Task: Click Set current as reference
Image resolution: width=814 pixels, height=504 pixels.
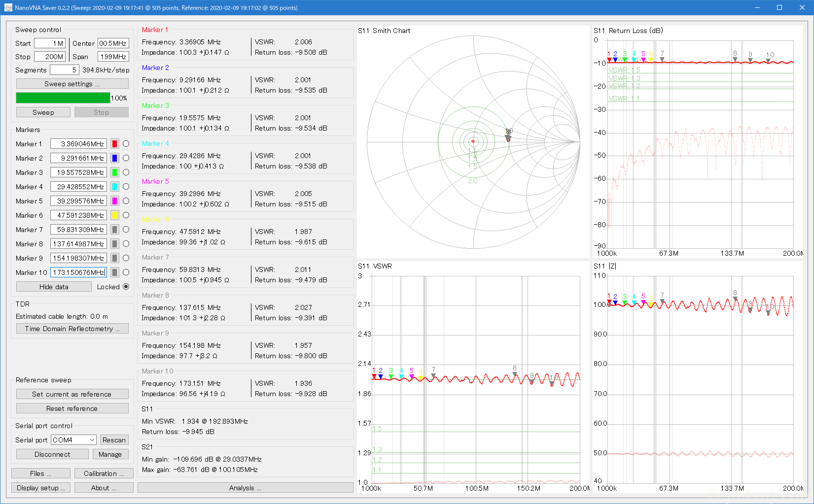Action: [x=72, y=394]
